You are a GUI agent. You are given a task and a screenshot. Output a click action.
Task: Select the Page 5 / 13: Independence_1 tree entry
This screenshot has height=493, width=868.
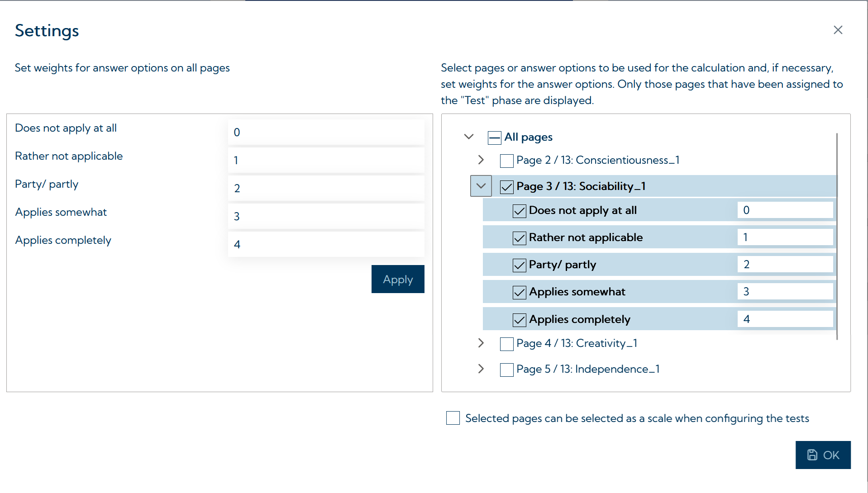(x=588, y=369)
